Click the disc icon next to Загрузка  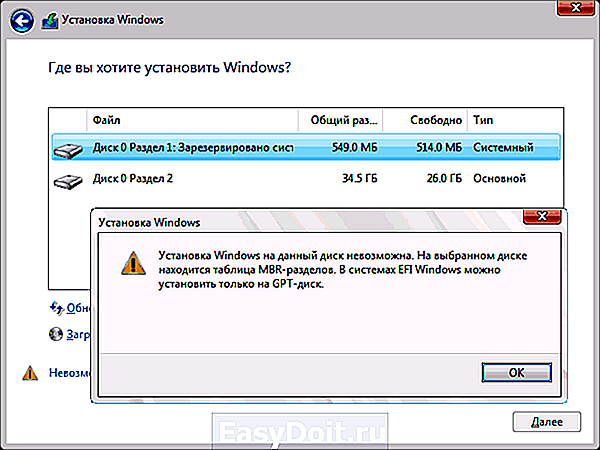coord(56,334)
